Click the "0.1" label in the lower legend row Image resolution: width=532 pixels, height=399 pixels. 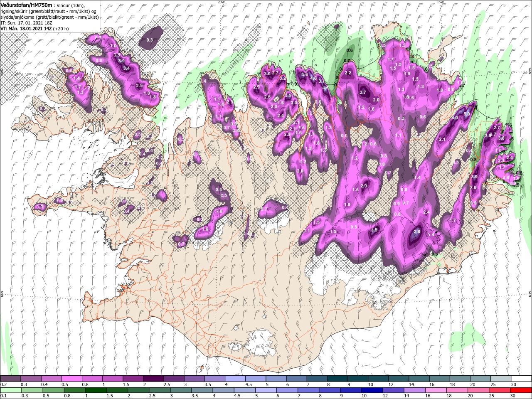(x=3, y=396)
